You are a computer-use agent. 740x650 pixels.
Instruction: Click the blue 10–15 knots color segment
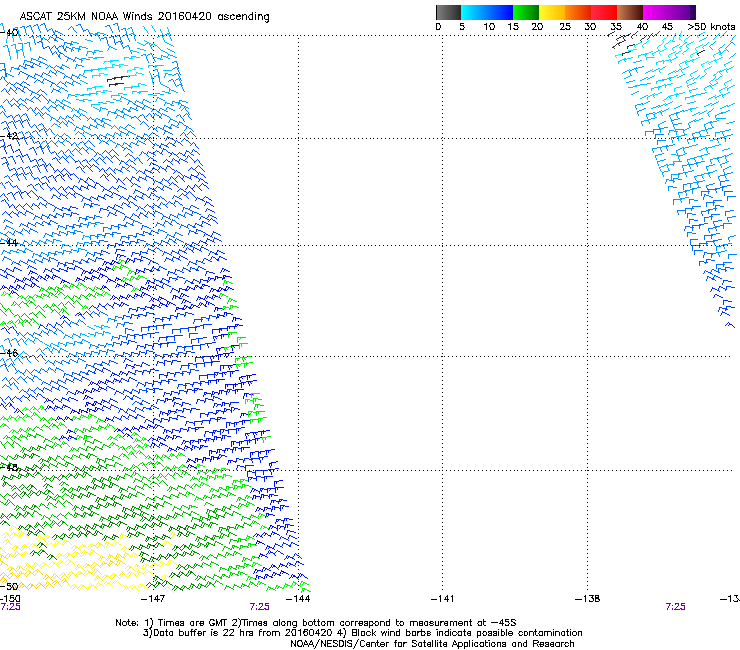click(x=500, y=12)
